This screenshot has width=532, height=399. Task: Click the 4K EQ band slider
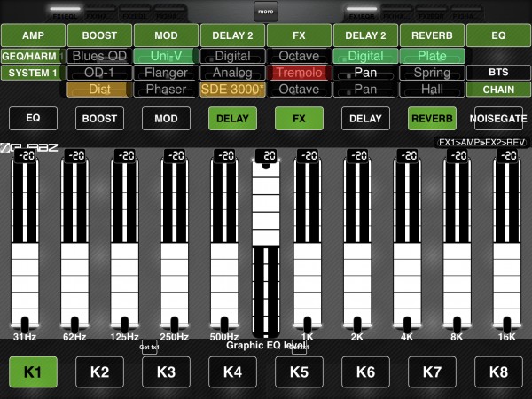click(407, 242)
